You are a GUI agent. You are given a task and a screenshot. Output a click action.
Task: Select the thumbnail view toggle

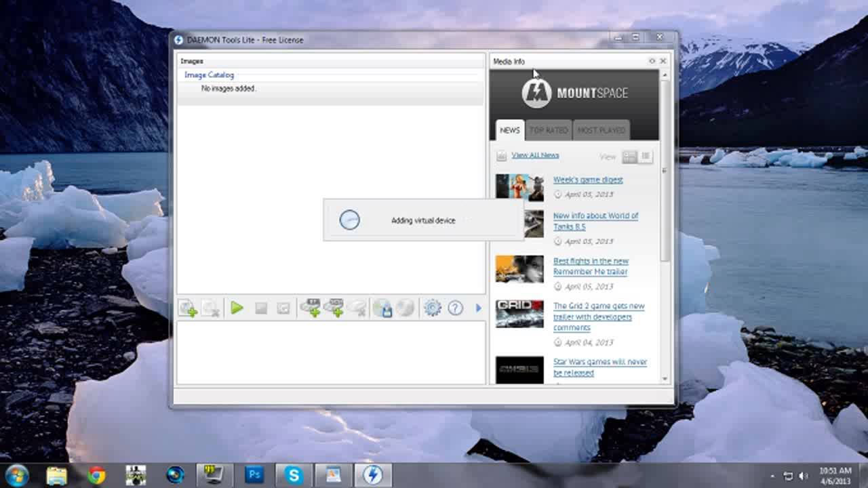(x=629, y=157)
